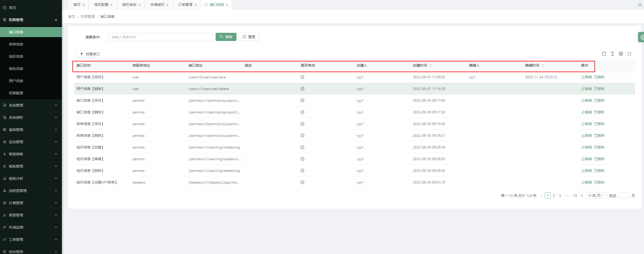
Task: Expand the 系统授权 sidebar menu
Action: click(31, 117)
